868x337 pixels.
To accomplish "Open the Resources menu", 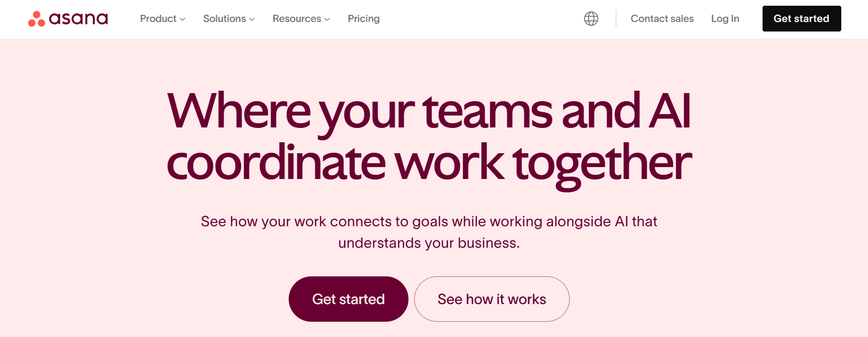I will point(296,19).
